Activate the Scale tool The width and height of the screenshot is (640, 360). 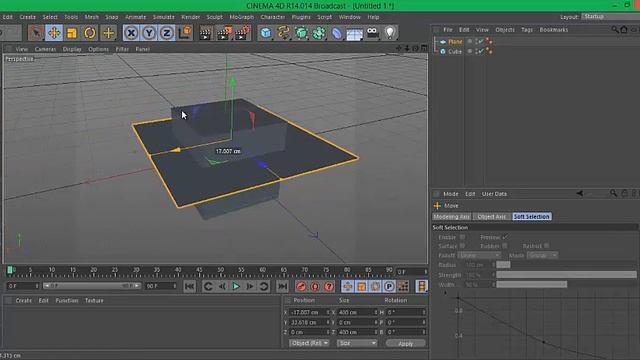coord(72,33)
